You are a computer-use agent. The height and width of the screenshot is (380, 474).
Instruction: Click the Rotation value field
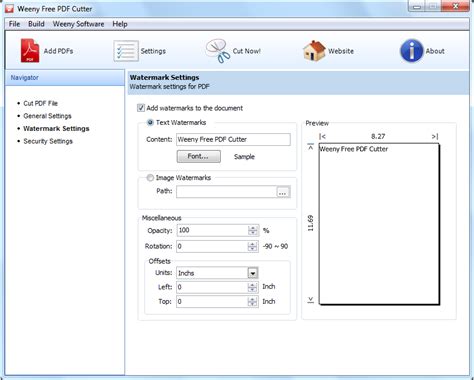212,246
